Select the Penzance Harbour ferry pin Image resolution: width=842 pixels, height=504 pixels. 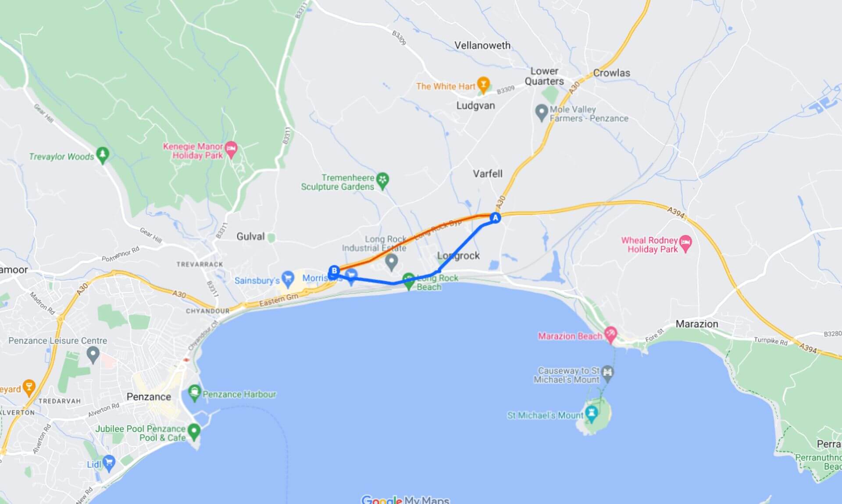(x=194, y=393)
